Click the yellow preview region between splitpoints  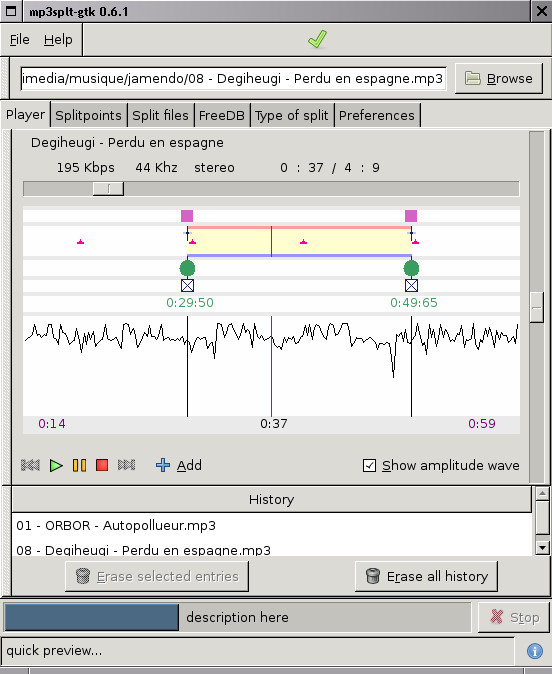point(299,242)
